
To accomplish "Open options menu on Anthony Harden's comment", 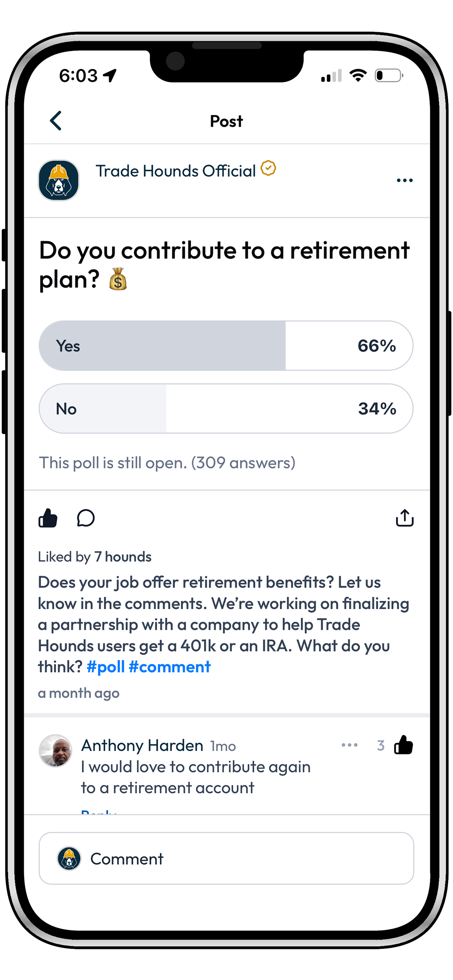I will pyautogui.click(x=349, y=745).
